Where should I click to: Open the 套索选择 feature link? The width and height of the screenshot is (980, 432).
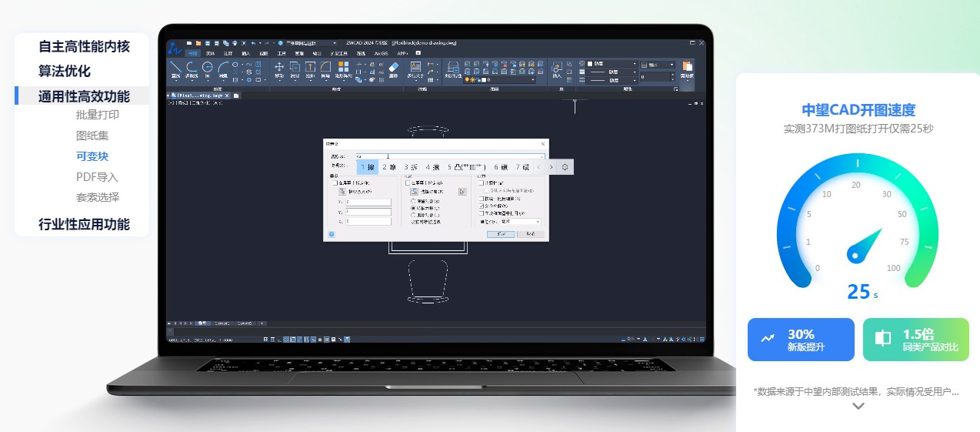point(98,197)
